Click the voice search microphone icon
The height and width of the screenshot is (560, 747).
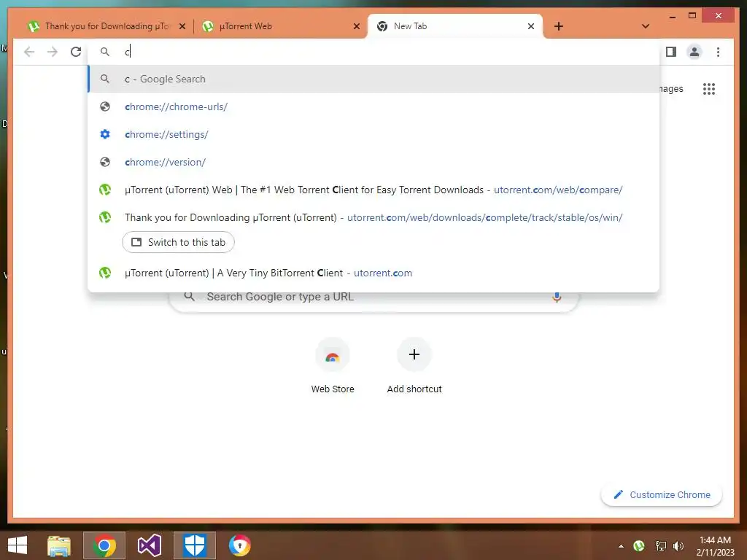(557, 297)
